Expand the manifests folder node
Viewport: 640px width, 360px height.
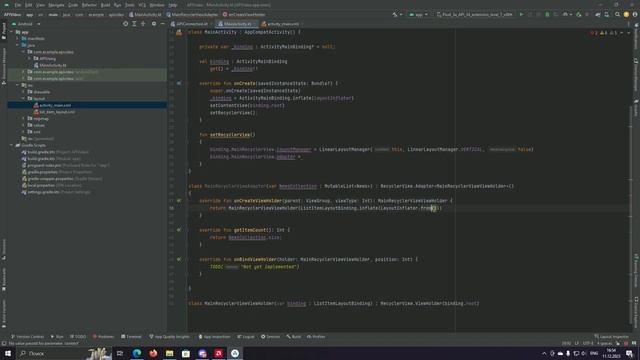click(18, 38)
